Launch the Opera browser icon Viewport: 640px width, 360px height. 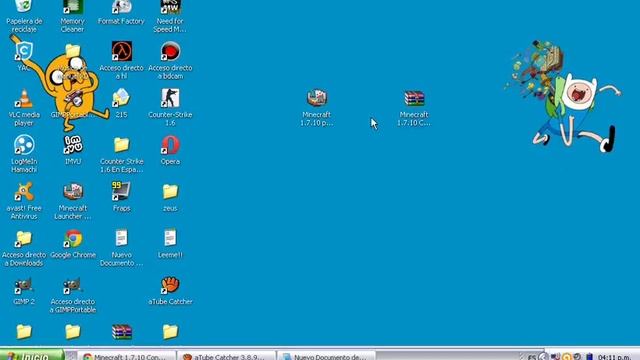coord(170,150)
